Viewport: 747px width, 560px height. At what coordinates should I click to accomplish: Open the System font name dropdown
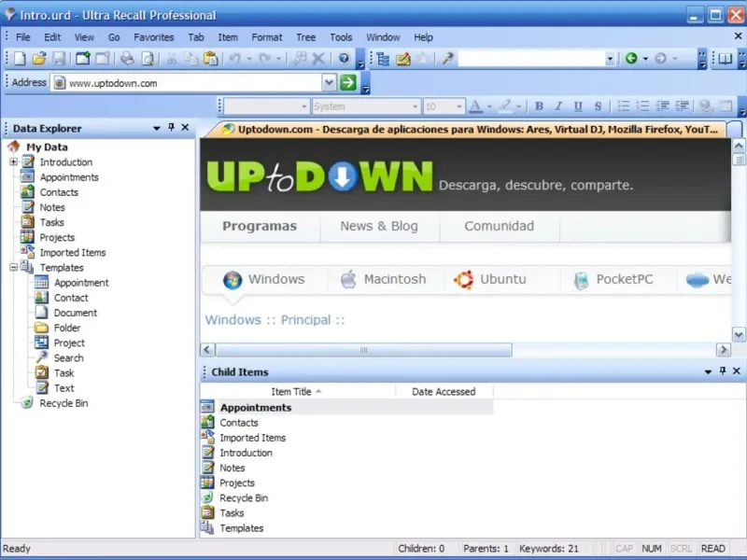415,106
